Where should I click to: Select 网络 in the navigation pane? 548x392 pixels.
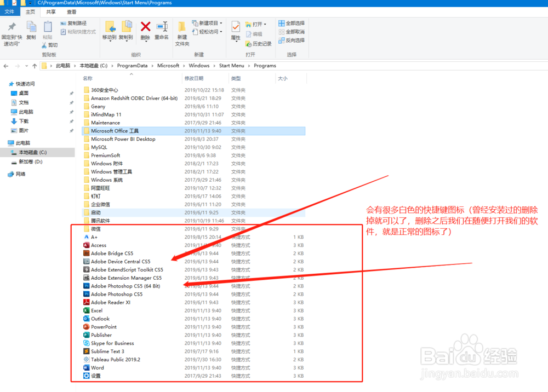[x=21, y=174]
